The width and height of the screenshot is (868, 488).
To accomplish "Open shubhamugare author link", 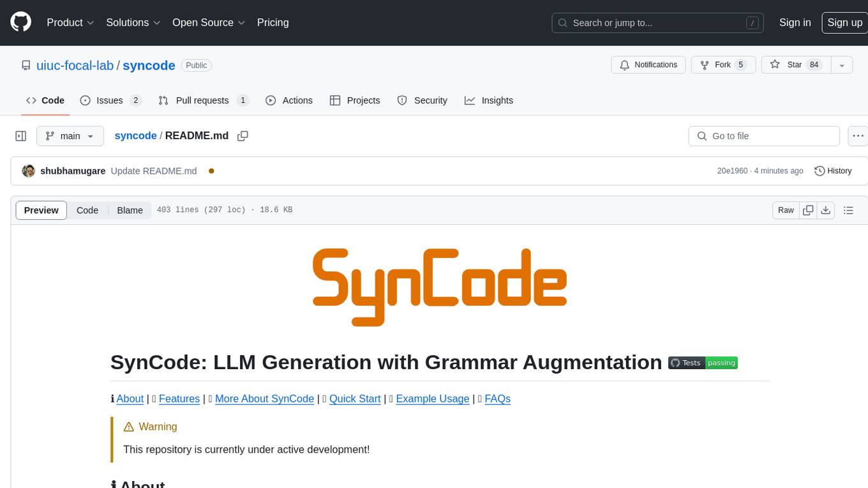I will coord(73,171).
